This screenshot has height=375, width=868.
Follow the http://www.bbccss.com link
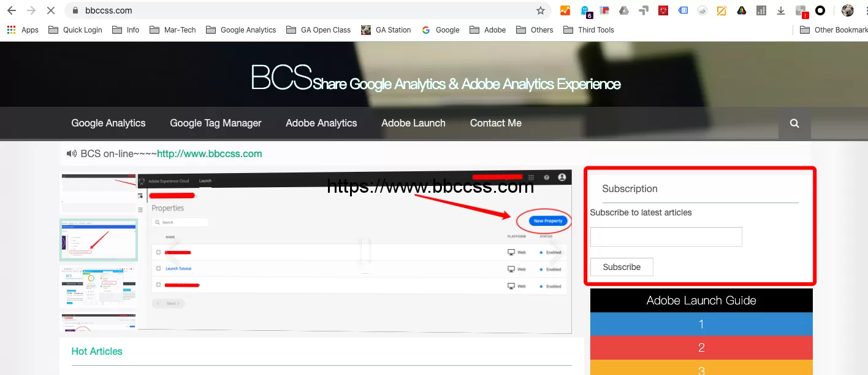[x=210, y=153]
